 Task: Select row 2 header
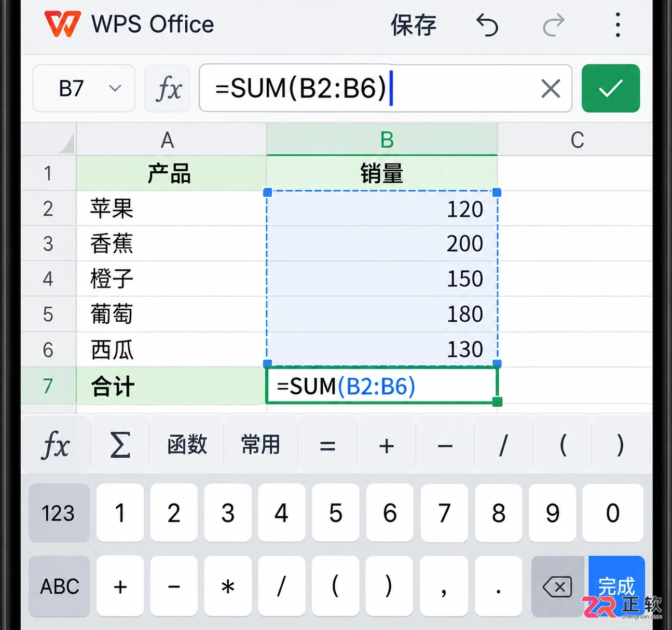click(48, 209)
